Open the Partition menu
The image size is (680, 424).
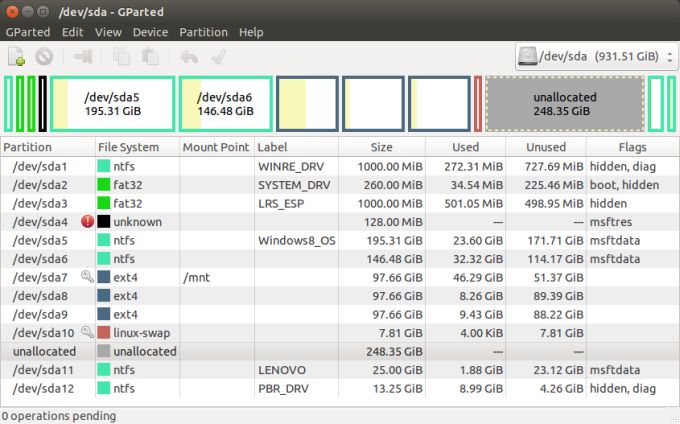point(203,32)
